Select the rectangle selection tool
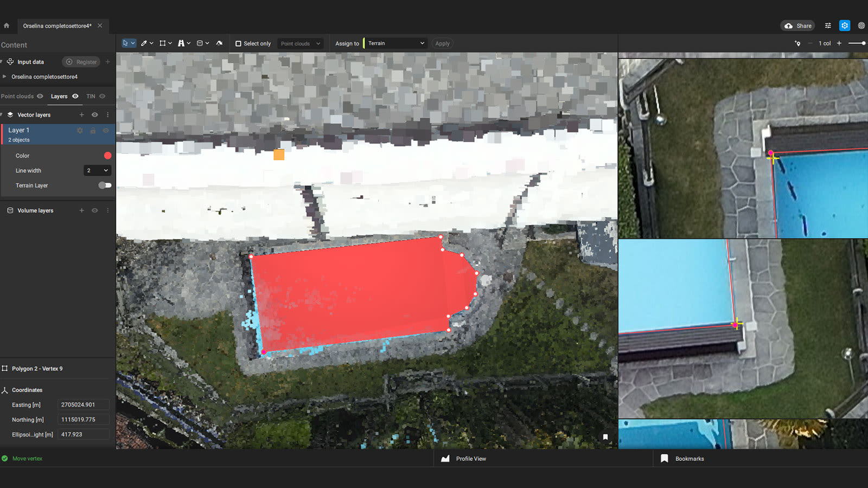868x488 pixels. pos(163,43)
